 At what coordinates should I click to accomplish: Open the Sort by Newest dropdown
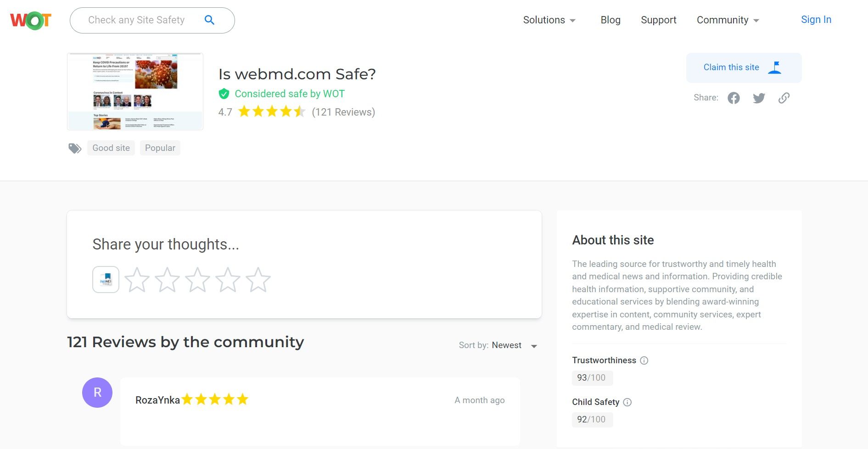pyautogui.click(x=498, y=345)
